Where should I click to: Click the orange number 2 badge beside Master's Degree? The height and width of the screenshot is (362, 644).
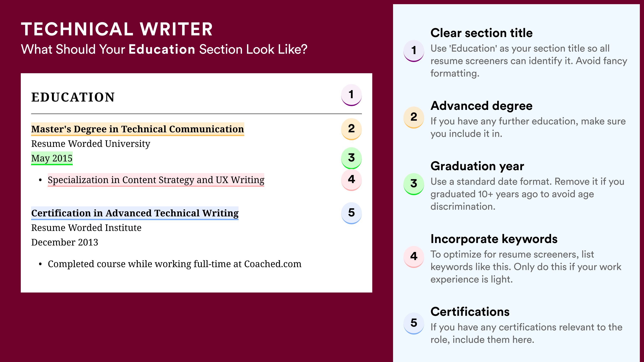point(351,129)
